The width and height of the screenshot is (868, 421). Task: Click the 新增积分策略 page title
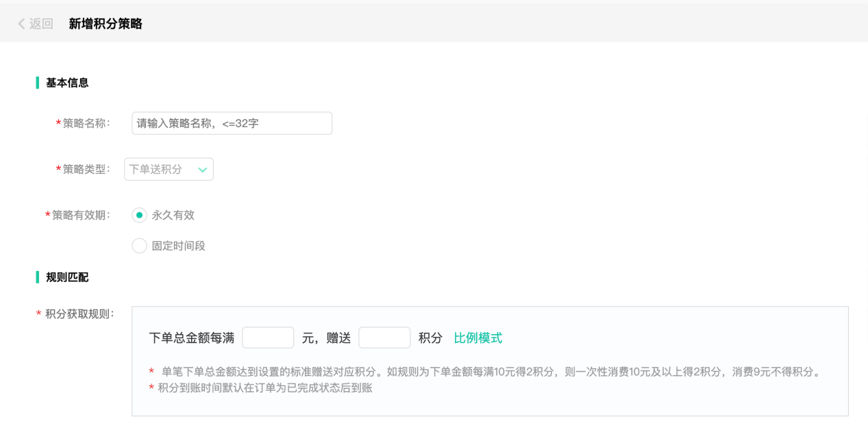click(x=106, y=24)
